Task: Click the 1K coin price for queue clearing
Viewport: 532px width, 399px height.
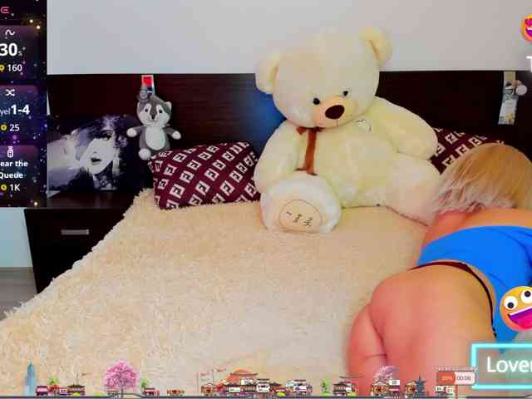Action: coord(10,188)
